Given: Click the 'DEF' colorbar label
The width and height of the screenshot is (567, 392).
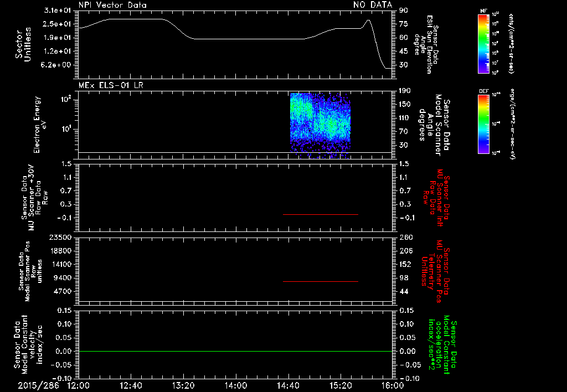Looking at the screenshot, I should (x=483, y=91).
